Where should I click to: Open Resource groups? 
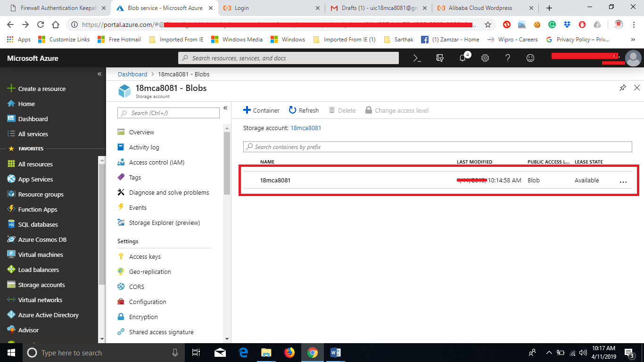click(35, 194)
